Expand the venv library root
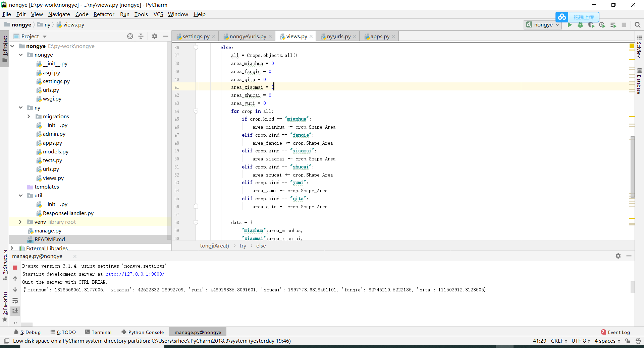Image resolution: width=644 pixels, height=348 pixels. 20,222
